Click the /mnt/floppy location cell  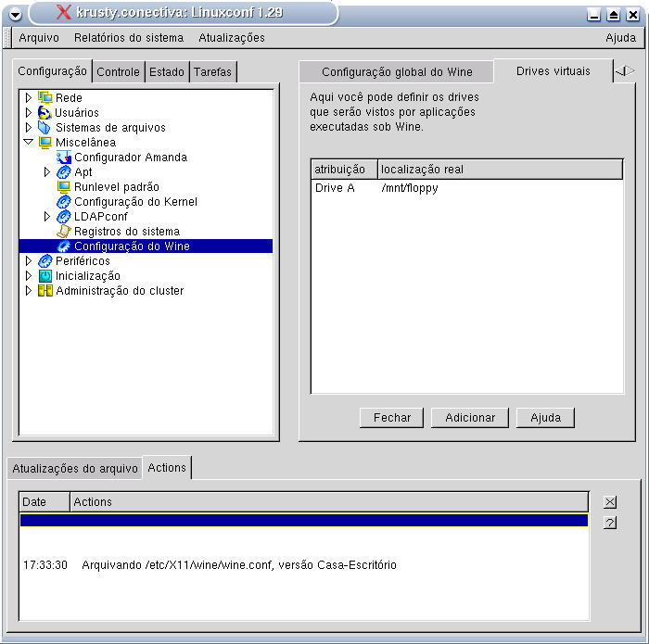pos(410,188)
